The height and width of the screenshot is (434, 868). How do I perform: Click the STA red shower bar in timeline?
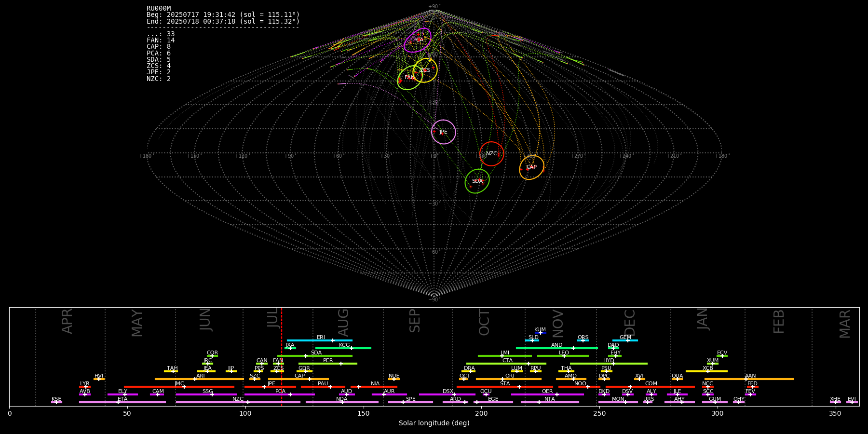coord(505,387)
